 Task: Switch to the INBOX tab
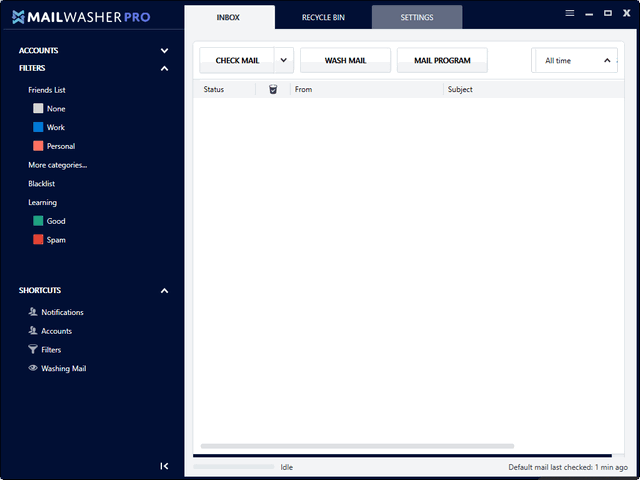coord(229,17)
